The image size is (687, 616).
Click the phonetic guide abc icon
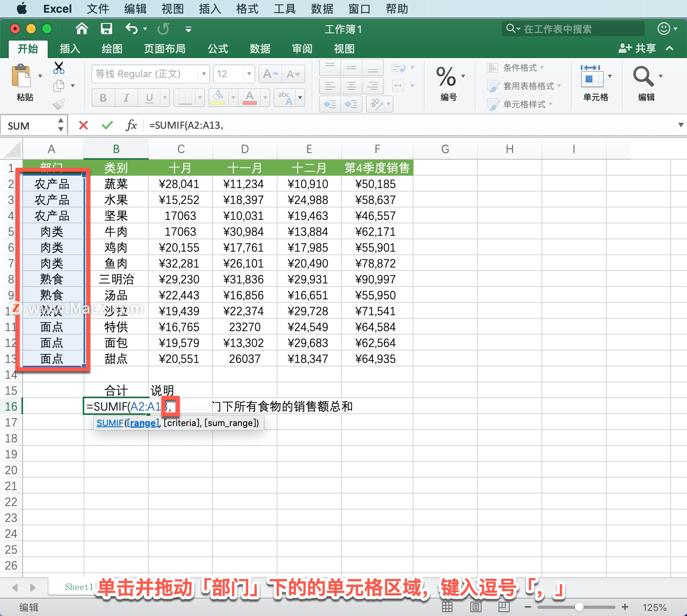click(285, 98)
